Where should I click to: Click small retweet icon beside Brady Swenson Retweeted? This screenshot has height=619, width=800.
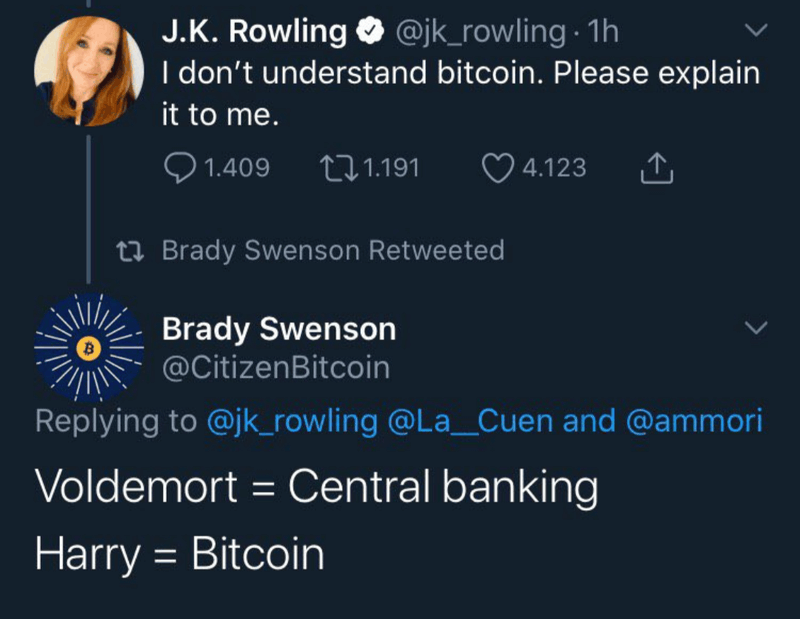point(128,250)
